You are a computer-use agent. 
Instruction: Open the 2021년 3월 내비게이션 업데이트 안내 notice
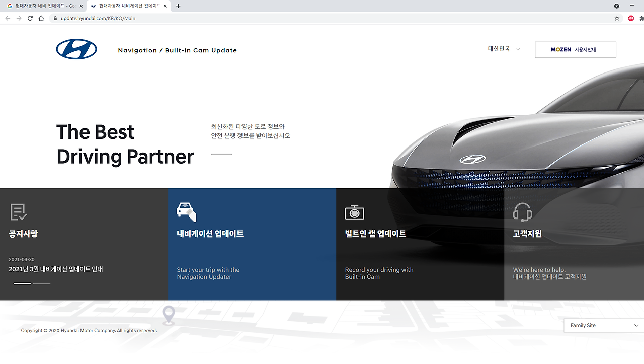[x=56, y=269]
